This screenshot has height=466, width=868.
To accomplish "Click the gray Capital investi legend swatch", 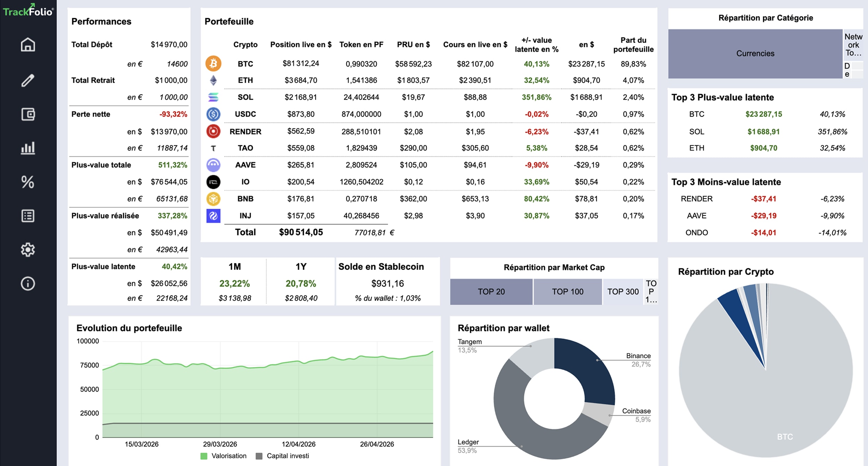I will pyautogui.click(x=259, y=456).
